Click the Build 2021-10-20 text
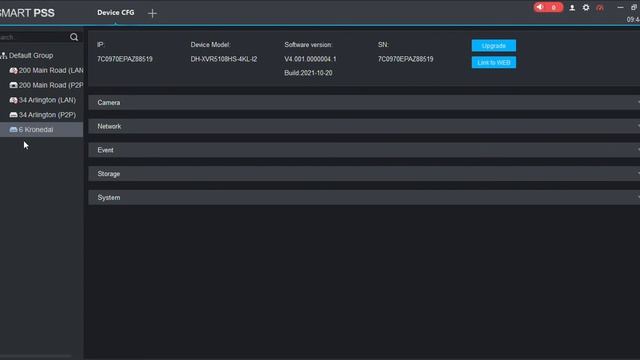The width and height of the screenshot is (640, 360). click(308, 73)
